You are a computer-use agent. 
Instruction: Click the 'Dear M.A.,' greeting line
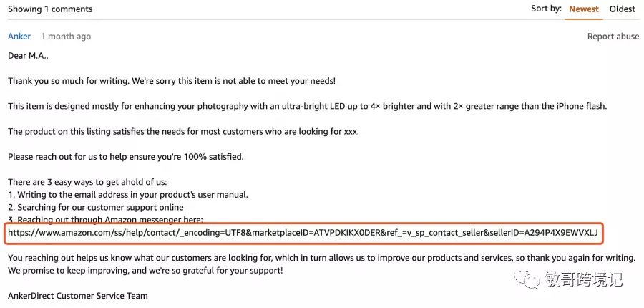(28, 56)
